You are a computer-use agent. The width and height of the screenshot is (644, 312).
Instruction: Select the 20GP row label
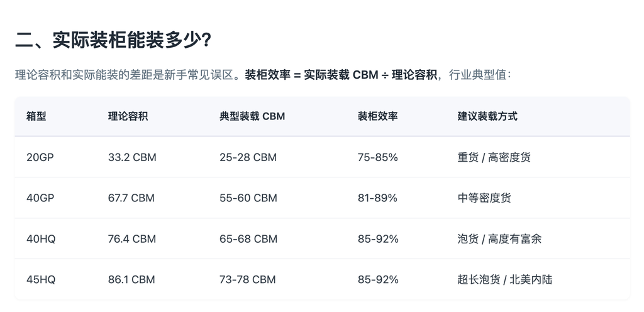(40, 157)
